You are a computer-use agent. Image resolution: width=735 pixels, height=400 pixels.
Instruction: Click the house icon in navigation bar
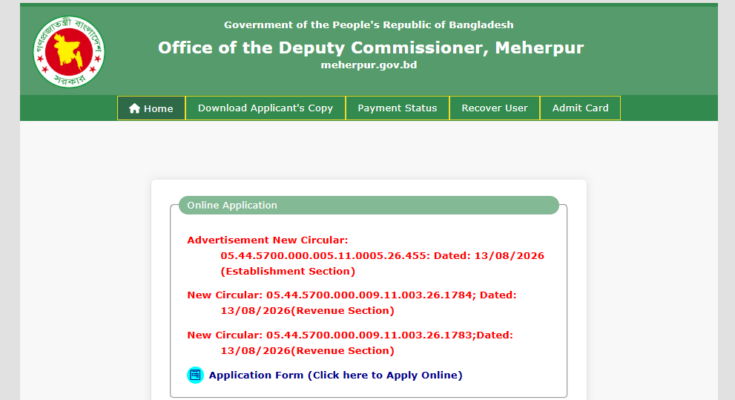[x=135, y=108]
